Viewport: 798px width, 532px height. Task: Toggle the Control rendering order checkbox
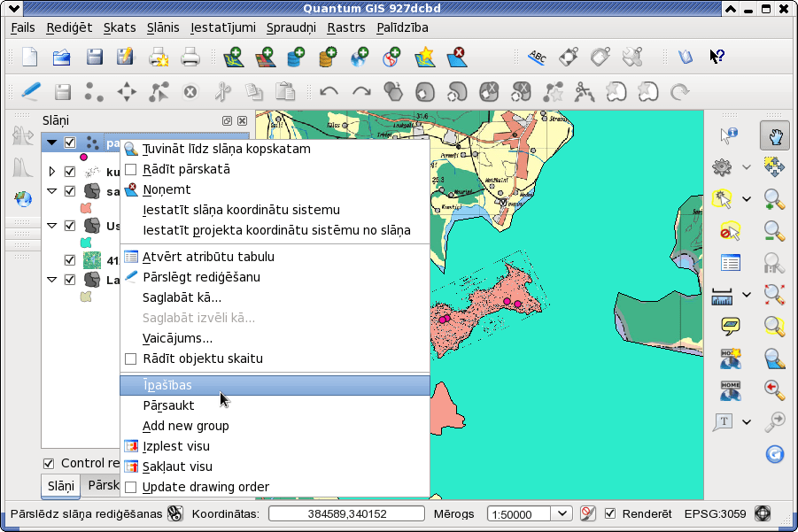coord(49,463)
